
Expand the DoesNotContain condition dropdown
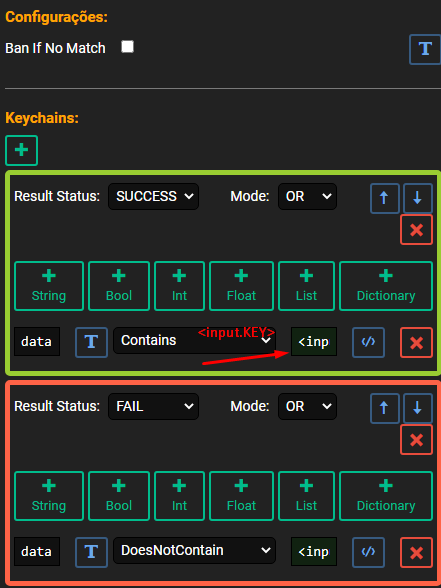pos(194,550)
